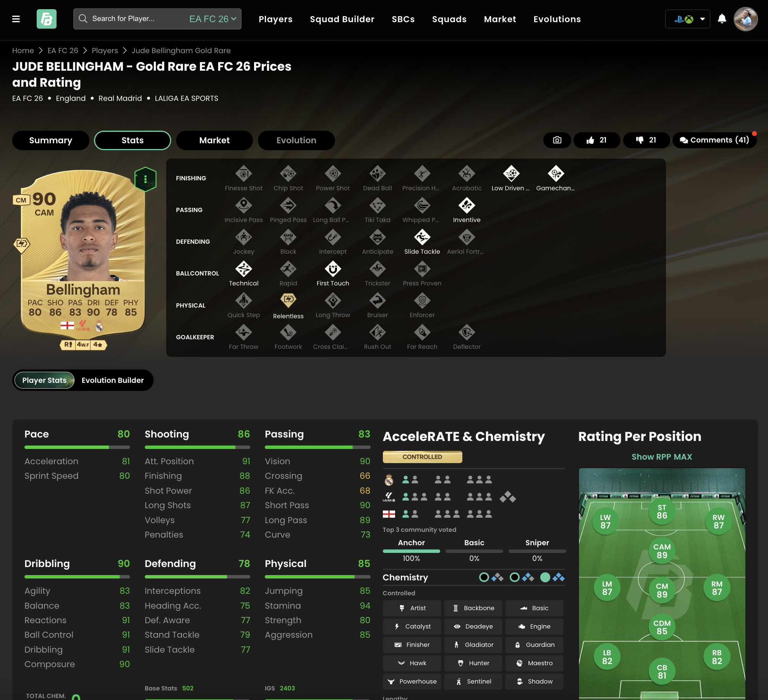Select the First Touch playstyle icon
Screen dimensions: 768x700
coord(333,269)
